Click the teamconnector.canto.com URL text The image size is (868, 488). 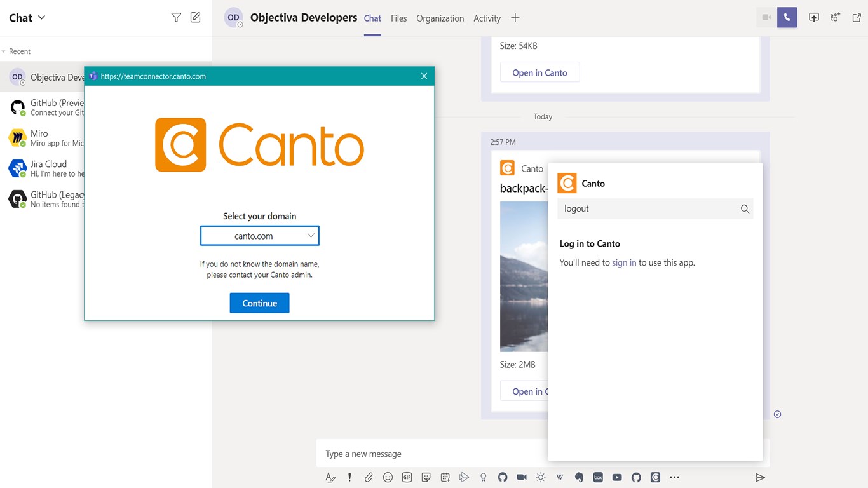(153, 76)
